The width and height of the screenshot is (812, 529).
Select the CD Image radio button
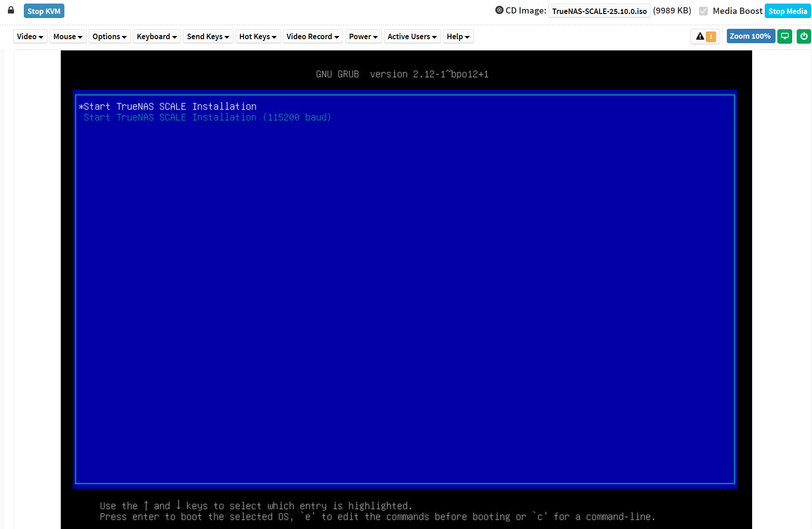pos(499,10)
